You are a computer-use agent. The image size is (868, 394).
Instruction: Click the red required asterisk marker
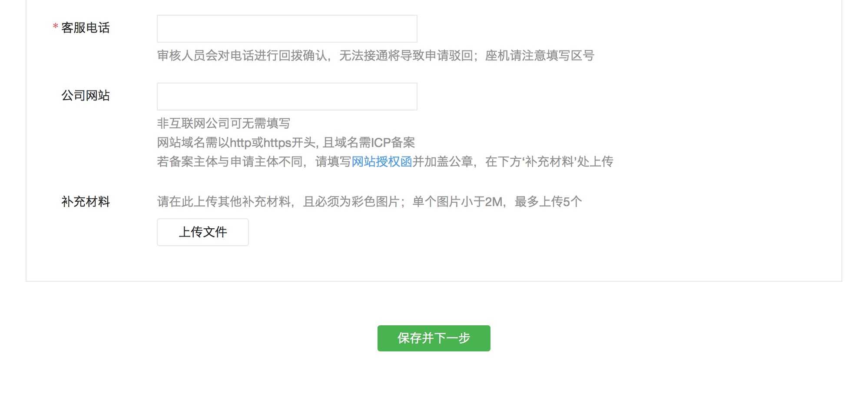(55, 27)
